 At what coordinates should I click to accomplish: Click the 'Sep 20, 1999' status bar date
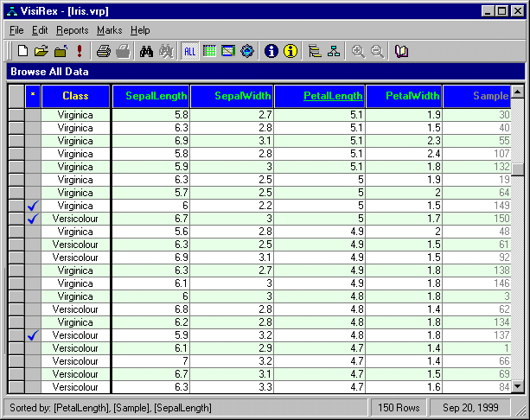pos(470,408)
